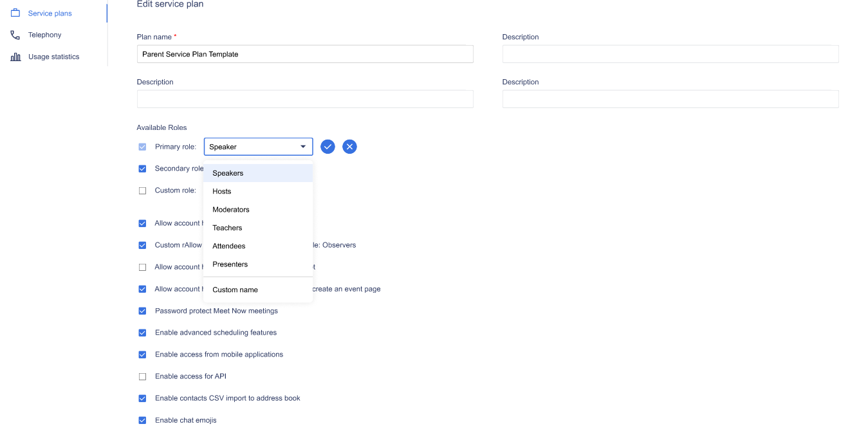Choose Hosts in the dropdown list
The image size is (868, 433).
[x=222, y=191]
